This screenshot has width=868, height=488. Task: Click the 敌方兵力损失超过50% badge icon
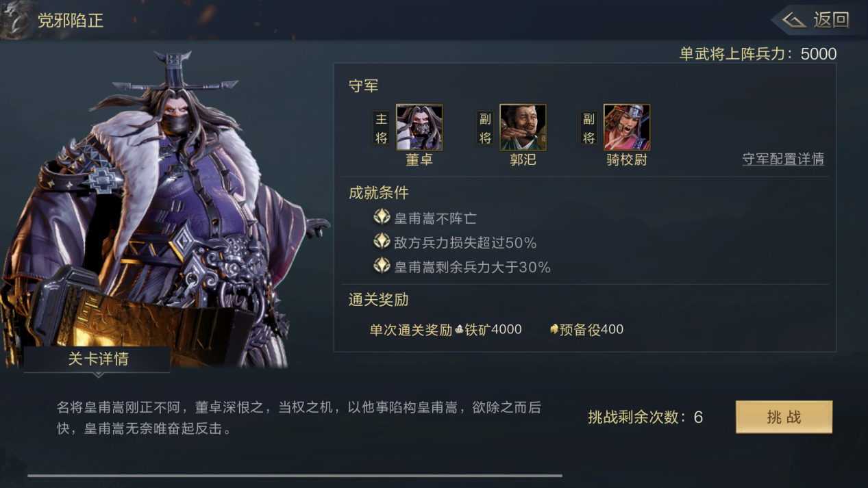tap(382, 242)
